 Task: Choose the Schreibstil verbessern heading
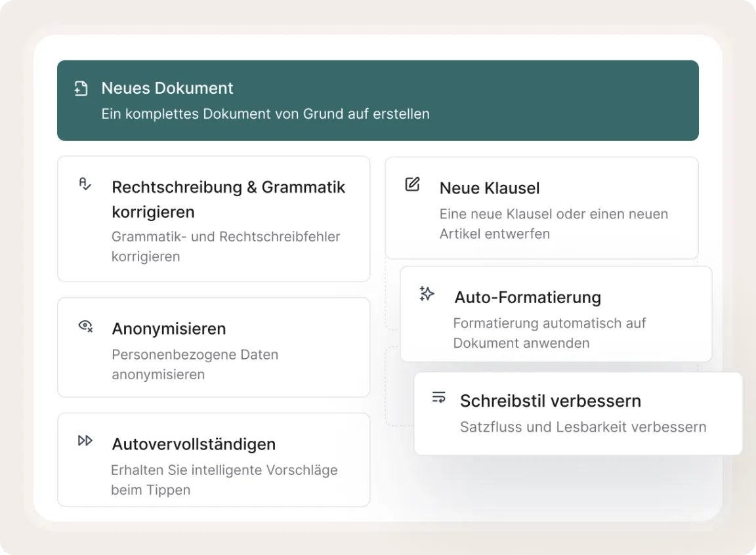[x=550, y=401]
